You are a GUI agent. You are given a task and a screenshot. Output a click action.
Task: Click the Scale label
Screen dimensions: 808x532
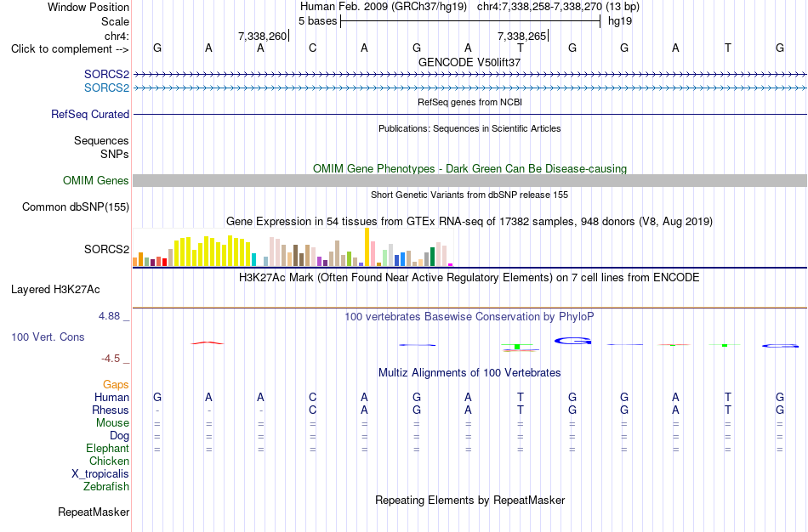[115, 21]
